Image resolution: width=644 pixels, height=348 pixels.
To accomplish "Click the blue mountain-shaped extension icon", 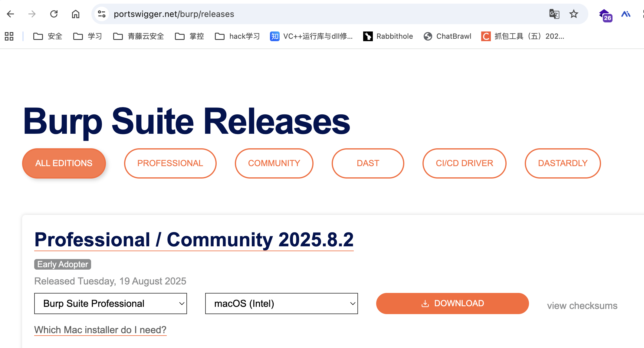I will [x=626, y=14].
